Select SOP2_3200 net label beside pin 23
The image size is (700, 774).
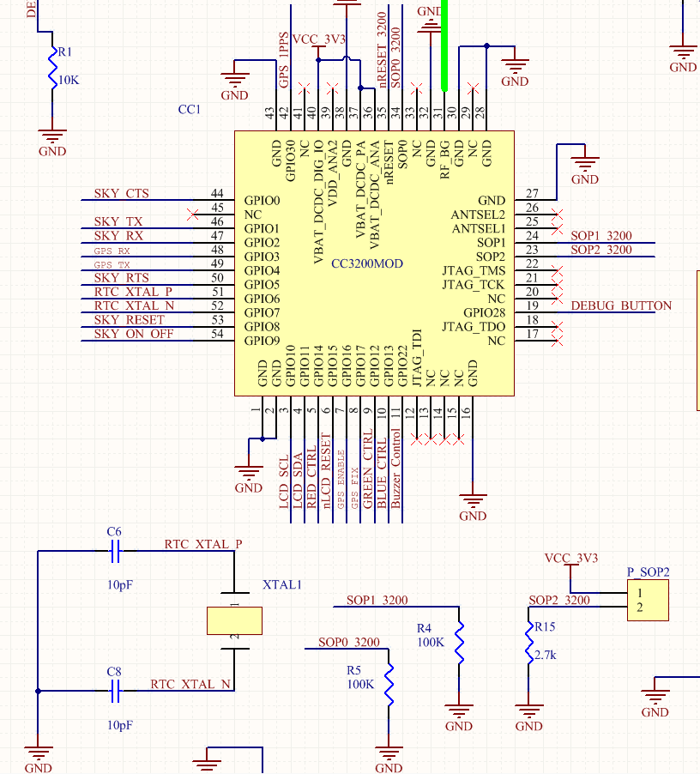point(601,250)
